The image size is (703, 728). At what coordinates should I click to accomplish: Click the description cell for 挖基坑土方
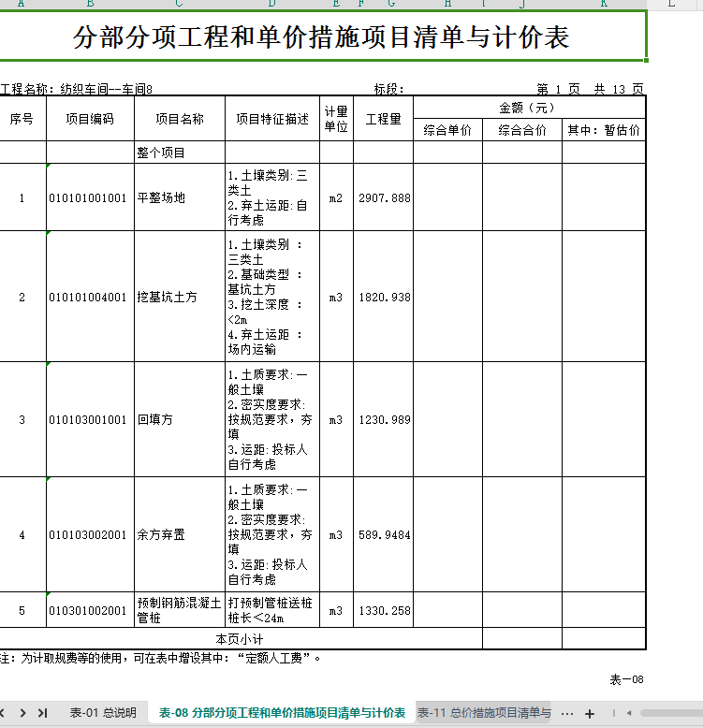point(272,297)
